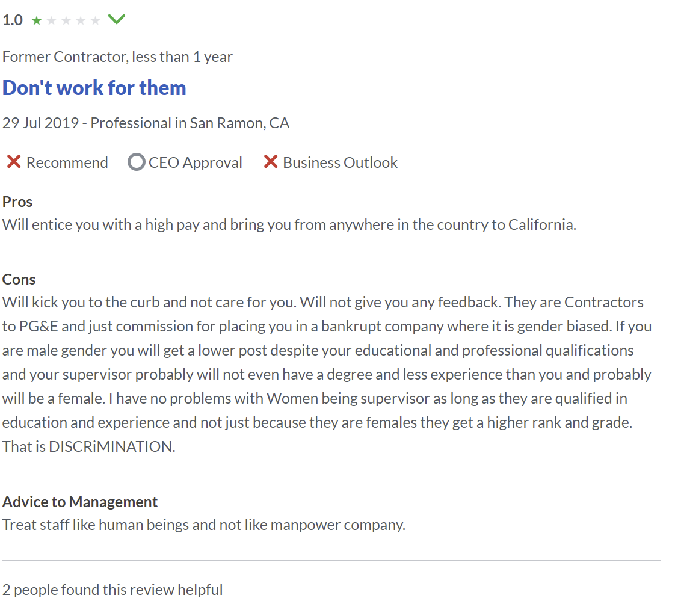Screen dimensions: 675x616
Task: Click the first green rating star
Action: 37,20
